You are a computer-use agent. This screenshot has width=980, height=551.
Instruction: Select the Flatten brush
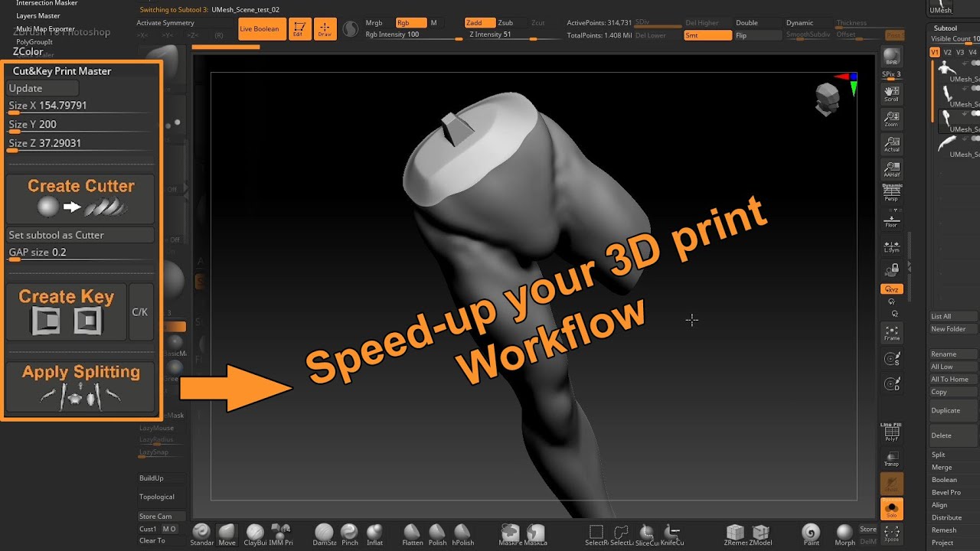[413, 534]
